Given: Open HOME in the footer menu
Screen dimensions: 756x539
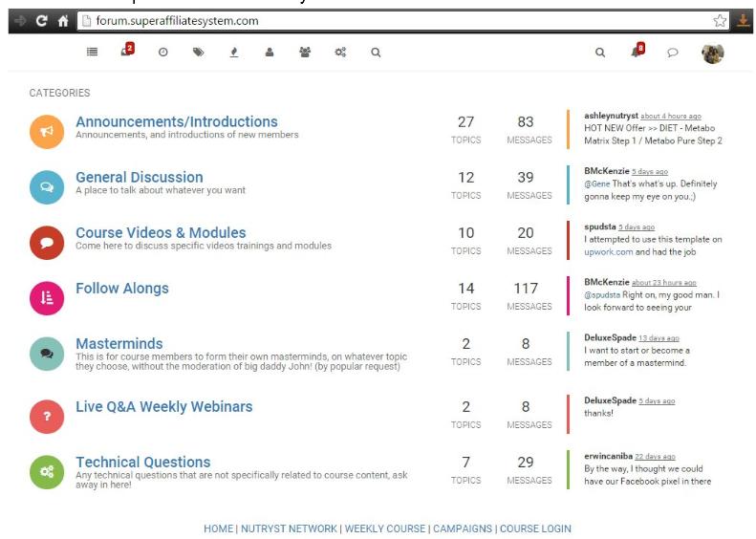Looking at the screenshot, I should 219,528.
